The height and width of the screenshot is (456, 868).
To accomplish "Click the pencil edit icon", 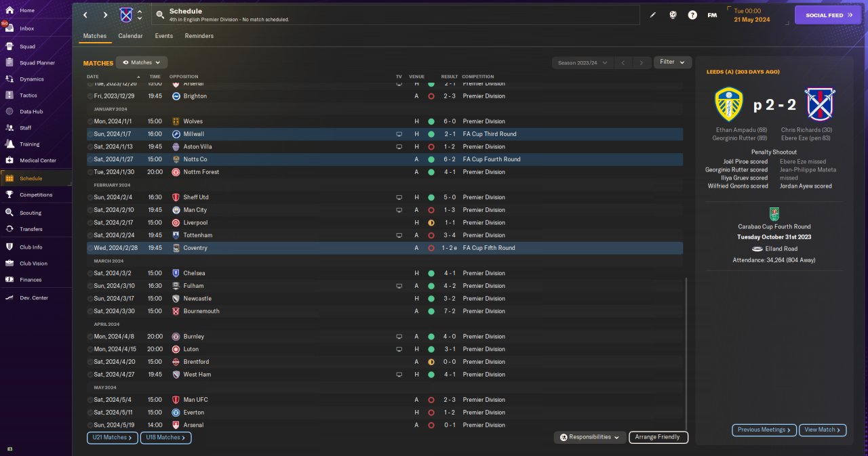I will tap(653, 15).
